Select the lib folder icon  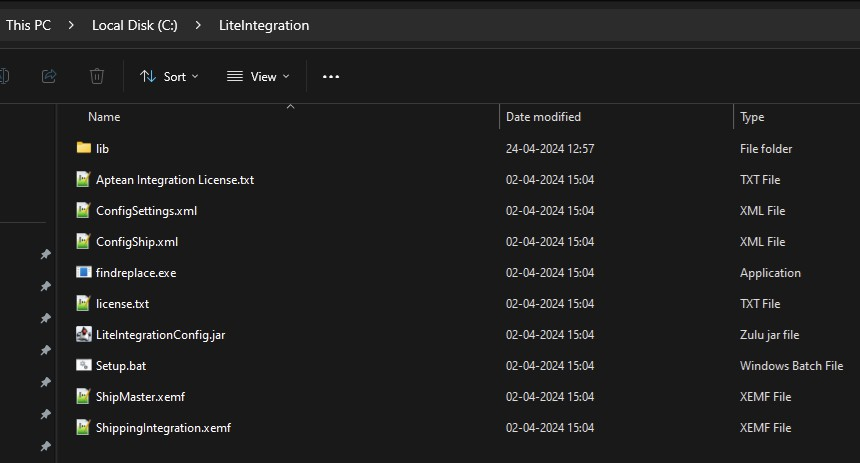tap(83, 148)
